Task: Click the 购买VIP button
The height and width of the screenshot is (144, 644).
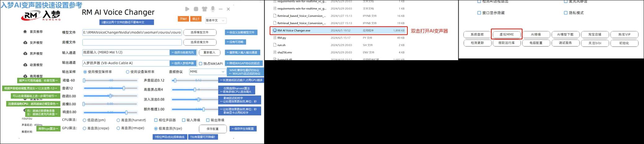Action: point(624,35)
